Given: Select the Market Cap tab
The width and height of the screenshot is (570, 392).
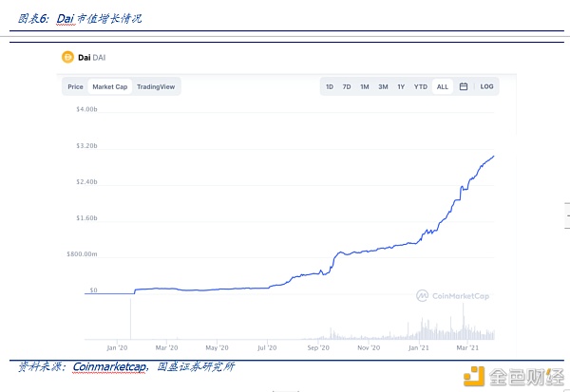Looking at the screenshot, I should [110, 86].
